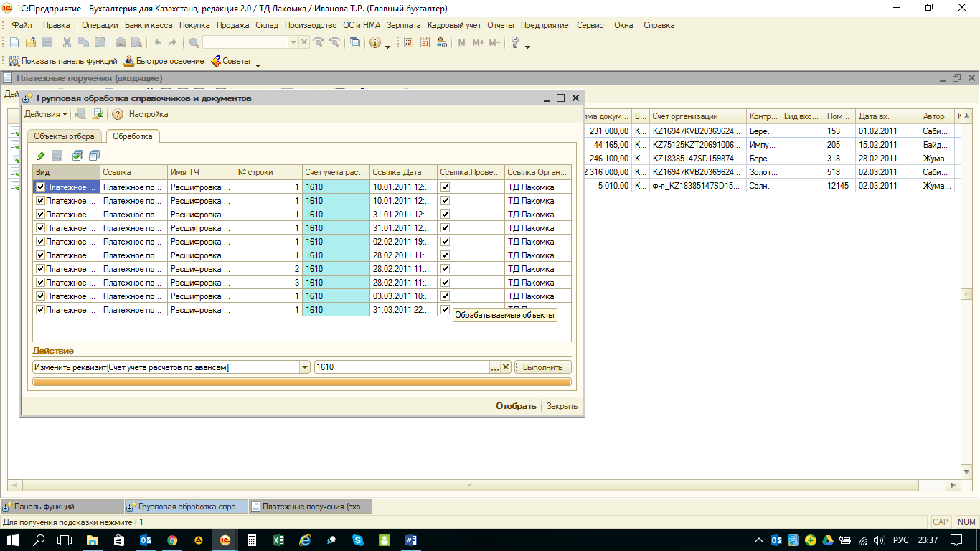Open the Отчеты menu
The width and height of the screenshot is (980, 551).
501,25
